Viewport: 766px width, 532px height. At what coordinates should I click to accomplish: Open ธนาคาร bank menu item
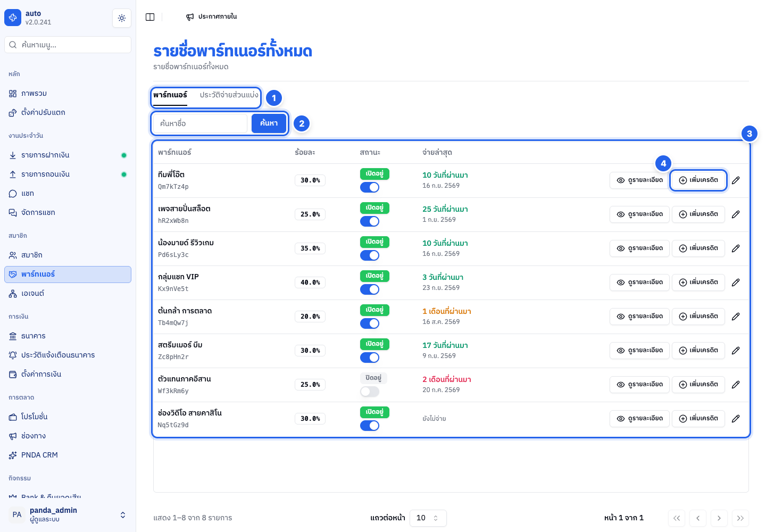(x=68, y=336)
